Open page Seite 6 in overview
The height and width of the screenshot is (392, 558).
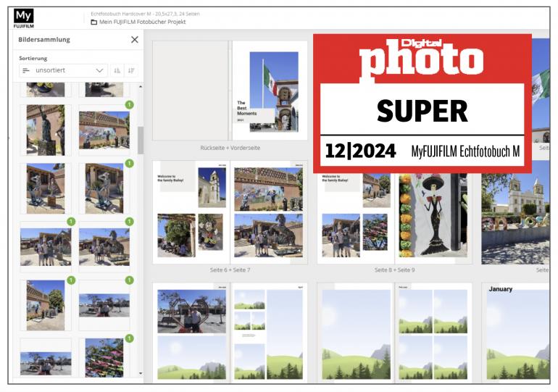coord(191,212)
